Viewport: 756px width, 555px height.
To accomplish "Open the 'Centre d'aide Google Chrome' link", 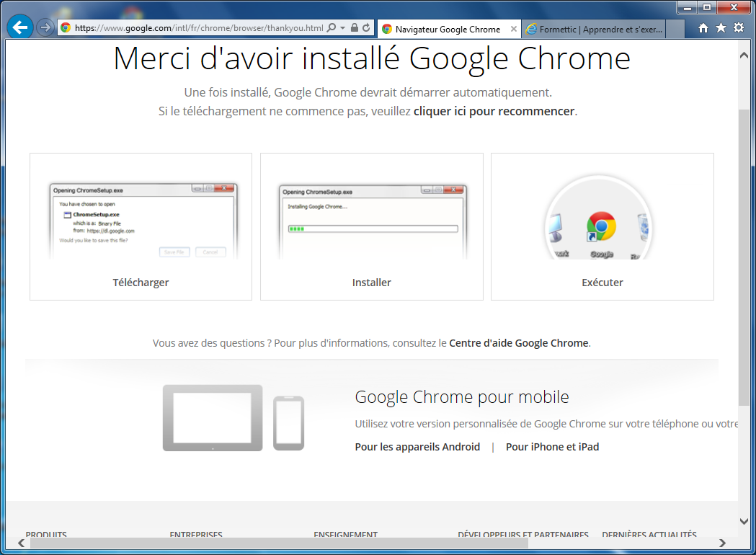I will point(519,343).
